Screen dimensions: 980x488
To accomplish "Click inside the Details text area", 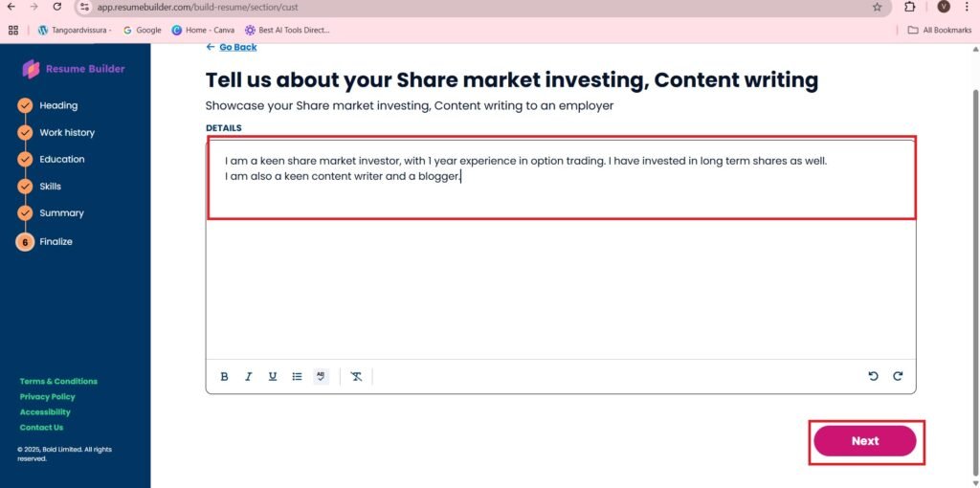I will point(561,250).
